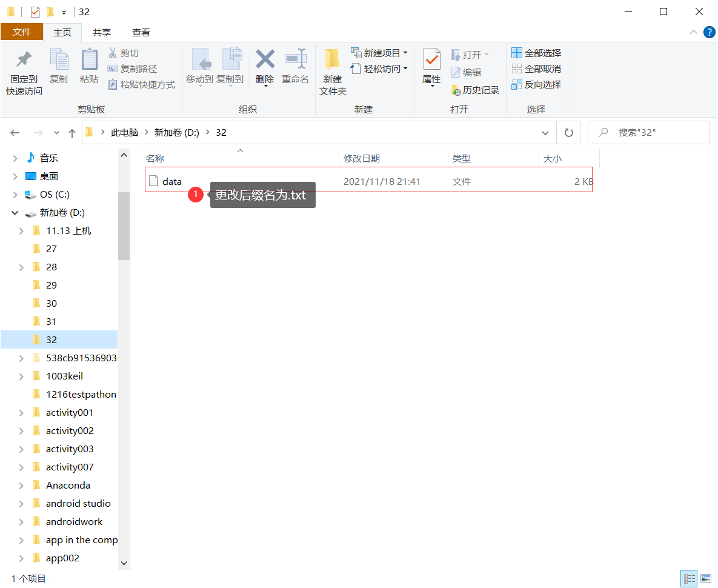Switch to the Home (主页) ribbon tab
This screenshot has width=718, height=588.
point(62,33)
